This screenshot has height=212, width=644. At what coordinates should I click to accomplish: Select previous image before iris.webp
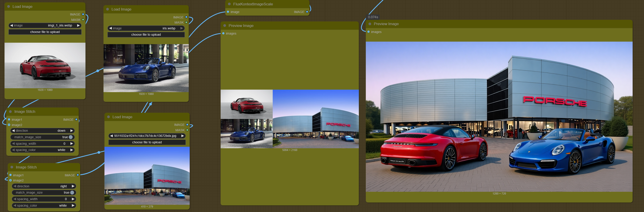(111, 28)
